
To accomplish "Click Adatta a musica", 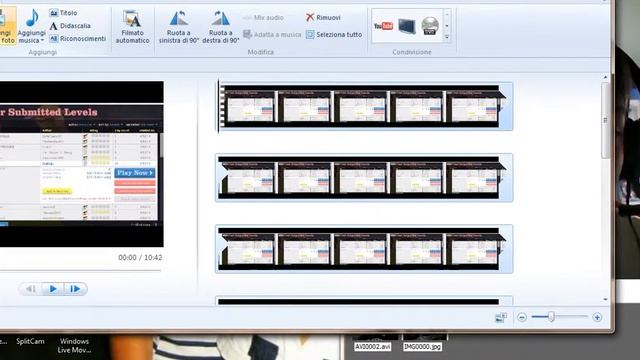I will (x=272, y=35).
